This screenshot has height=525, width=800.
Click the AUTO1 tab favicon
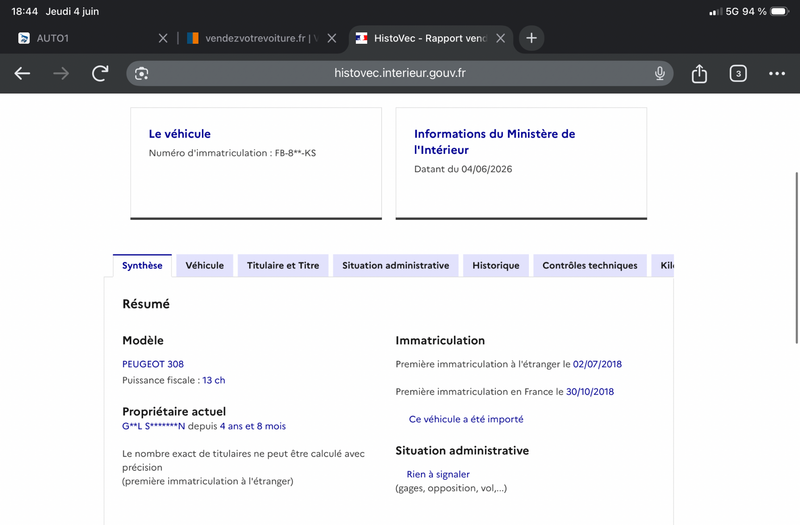pos(23,38)
